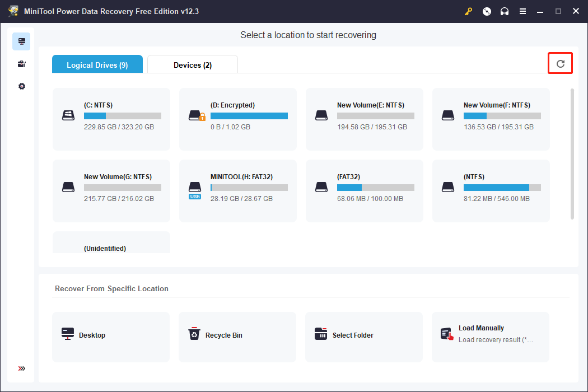This screenshot has height=392, width=588.
Task: Select the This PC sidebar icon
Action: point(21,41)
